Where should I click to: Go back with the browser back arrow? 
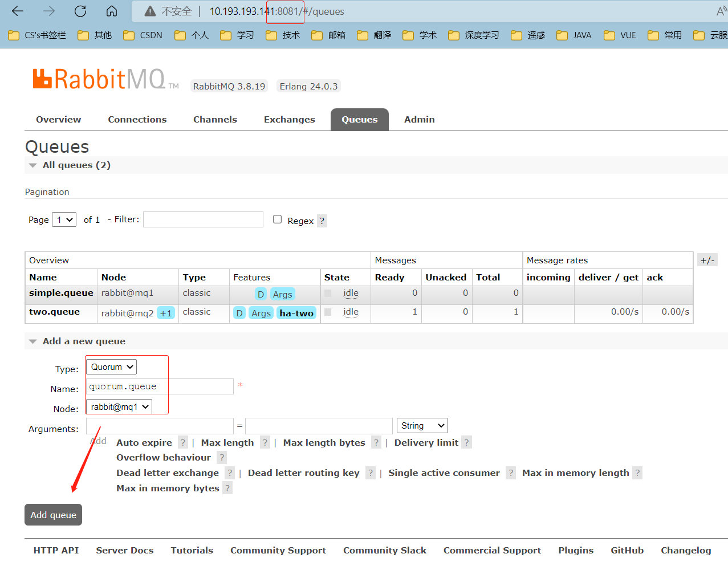18,11
